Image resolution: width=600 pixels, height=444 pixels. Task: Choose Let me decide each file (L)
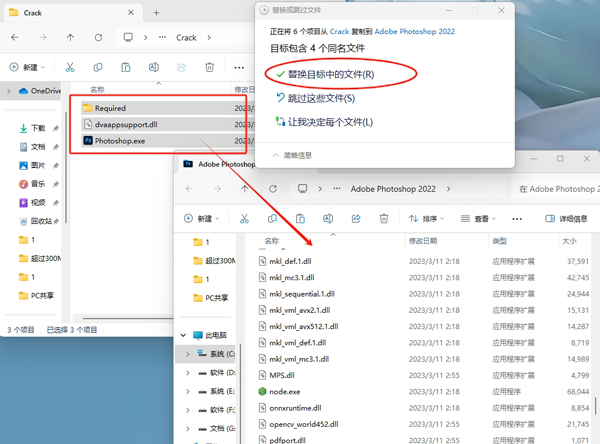coord(324,122)
